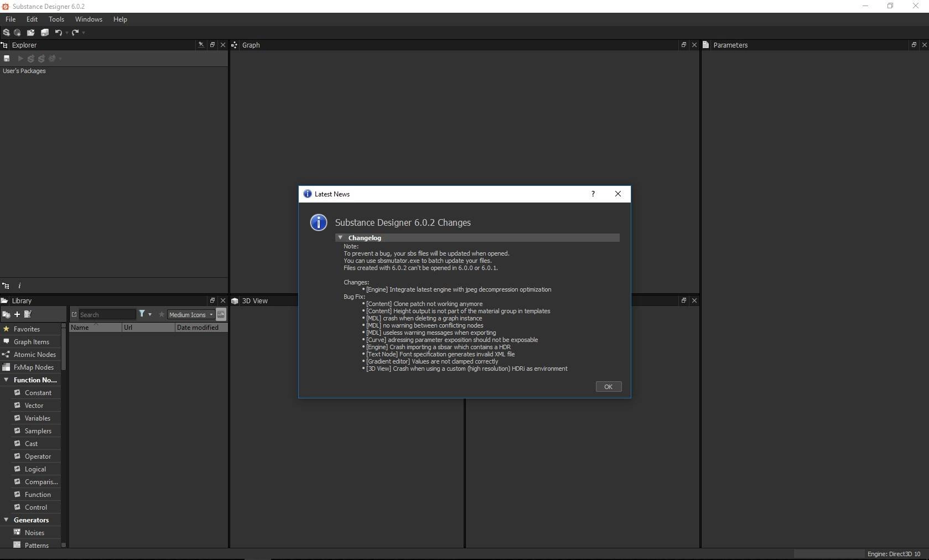Sort Library by Date modified column

click(x=201, y=328)
